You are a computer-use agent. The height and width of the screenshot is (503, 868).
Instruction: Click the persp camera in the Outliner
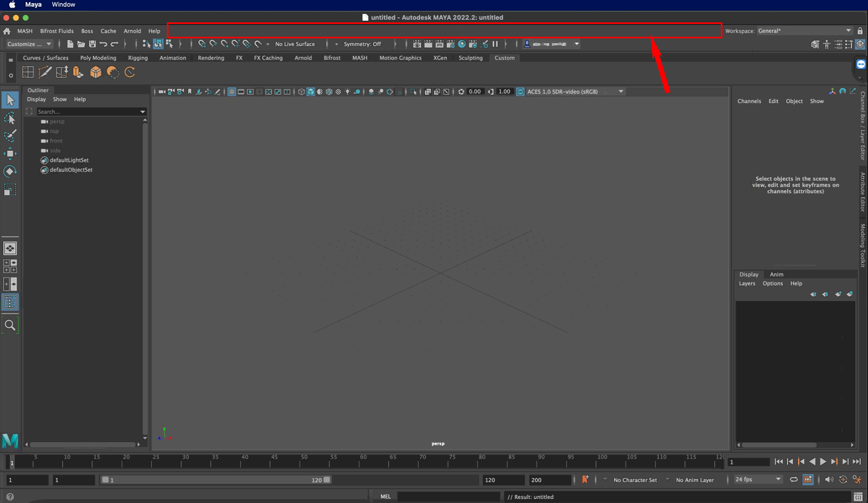click(x=57, y=121)
